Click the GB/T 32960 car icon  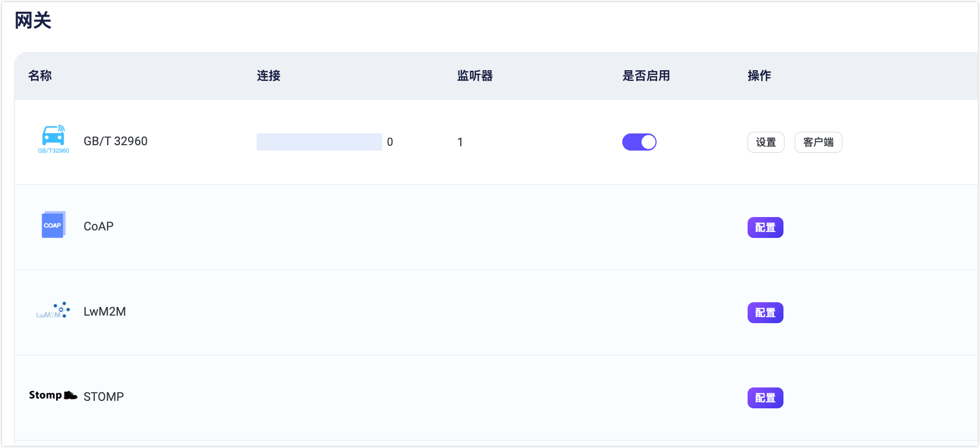[x=54, y=139]
